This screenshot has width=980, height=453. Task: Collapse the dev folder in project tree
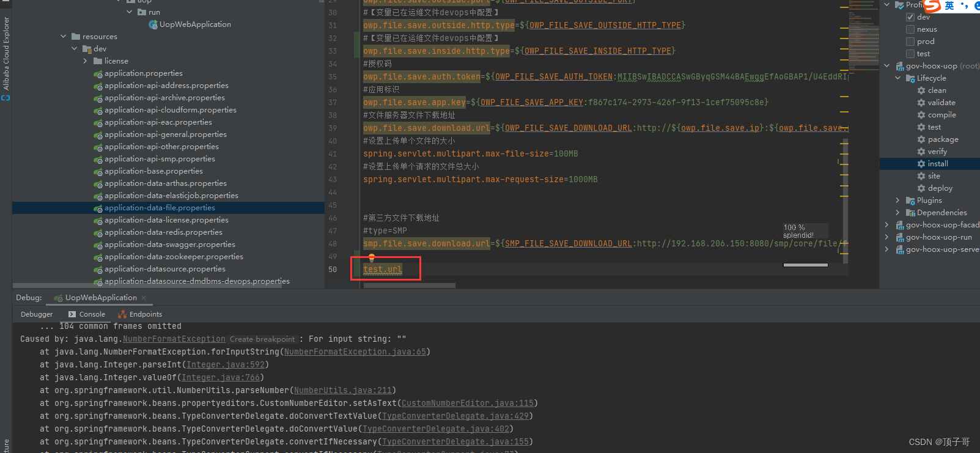click(x=75, y=49)
